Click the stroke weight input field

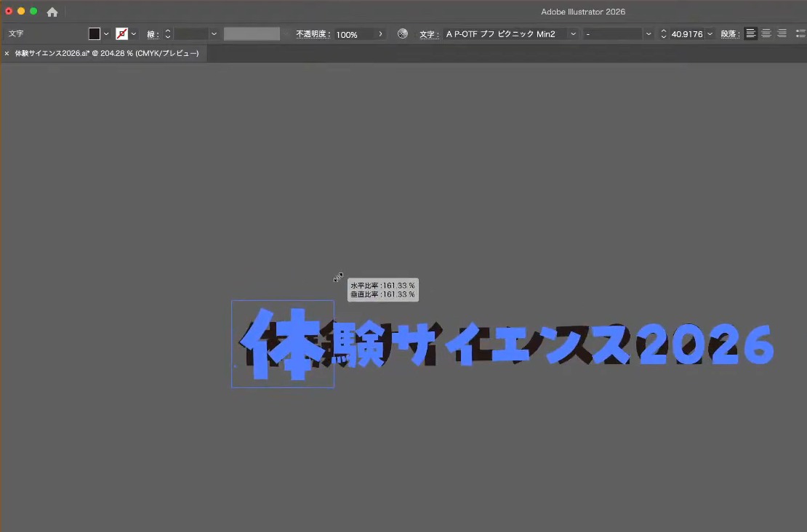190,34
